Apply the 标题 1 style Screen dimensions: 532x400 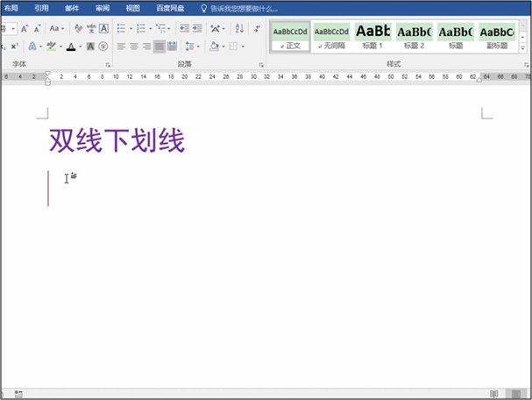[372, 37]
